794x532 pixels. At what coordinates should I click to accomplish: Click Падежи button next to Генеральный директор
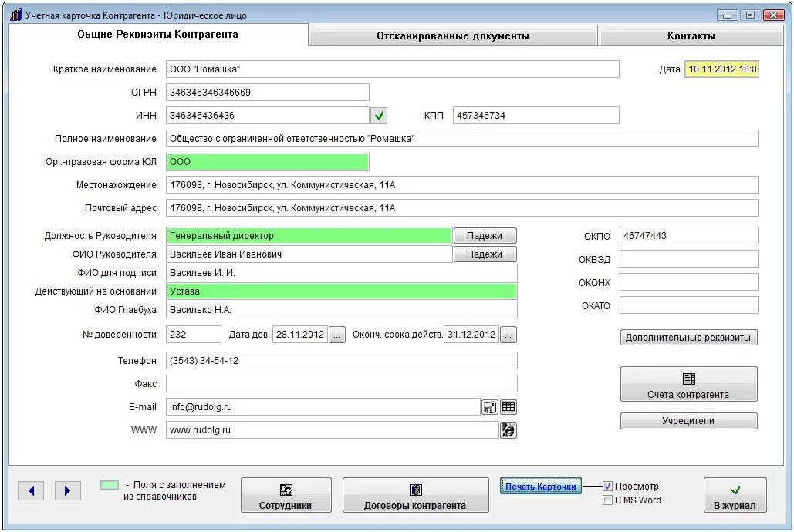pos(485,235)
